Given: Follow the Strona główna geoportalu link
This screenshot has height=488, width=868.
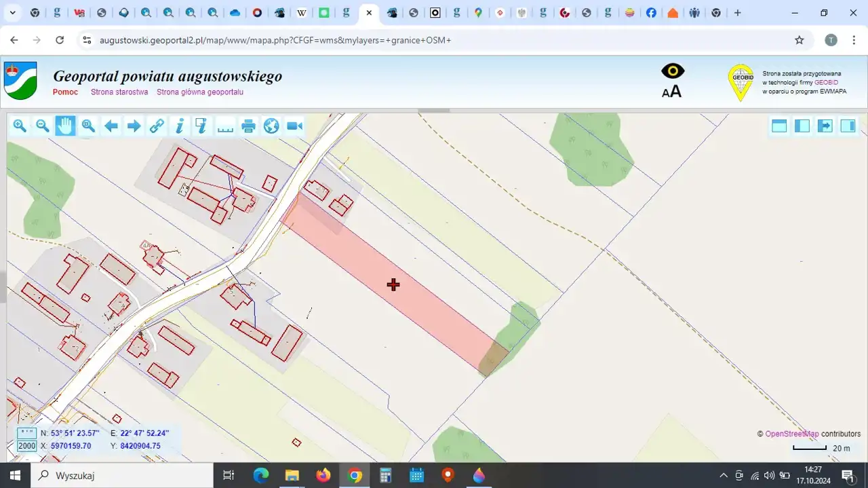Looking at the screenshot, I should [x=200, y=92].
